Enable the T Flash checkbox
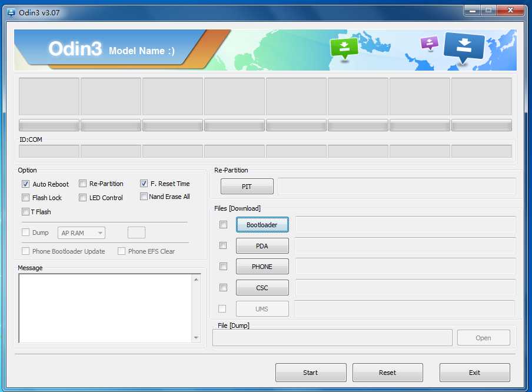 [x=25, y=212]
